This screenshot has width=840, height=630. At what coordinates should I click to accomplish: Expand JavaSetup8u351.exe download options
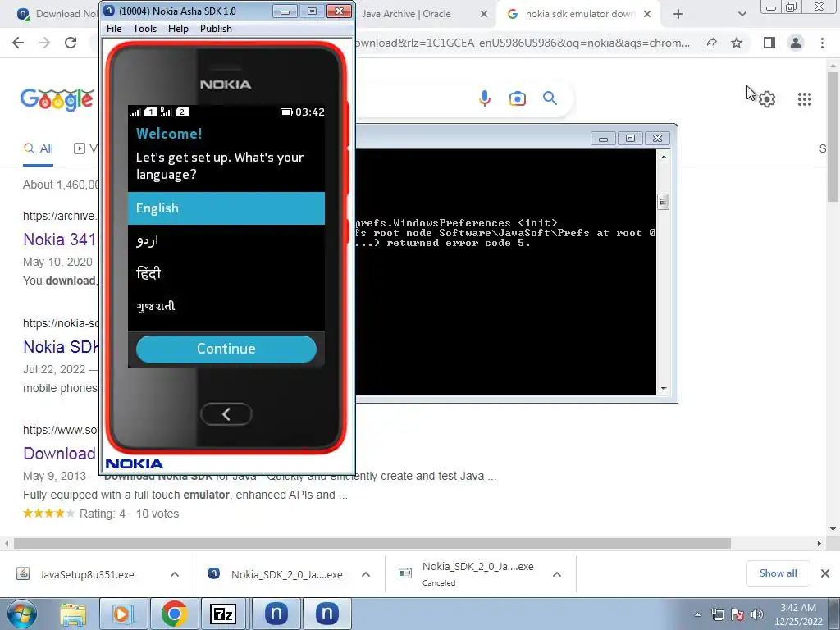175,574
